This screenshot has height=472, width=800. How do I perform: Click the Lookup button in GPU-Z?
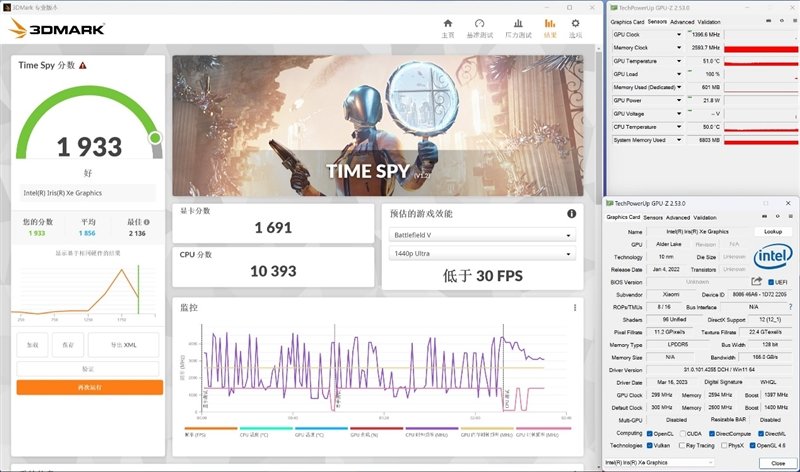click(x=772, y=231)
